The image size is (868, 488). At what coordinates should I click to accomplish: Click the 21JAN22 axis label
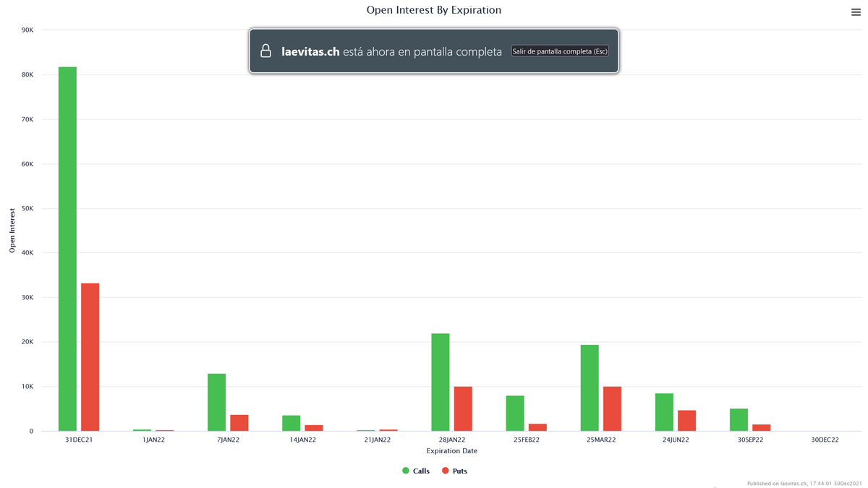click(x=377, y=440)
